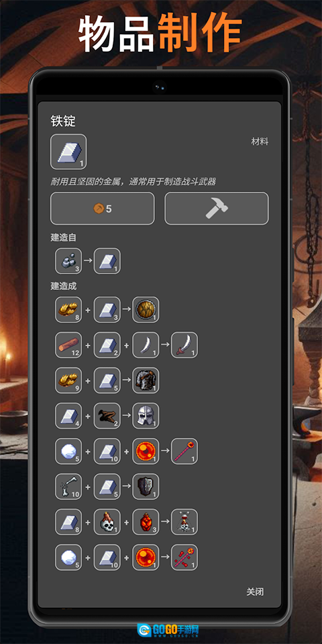
Task: Open the single fire staff result icon
Action: click(184, 451)
